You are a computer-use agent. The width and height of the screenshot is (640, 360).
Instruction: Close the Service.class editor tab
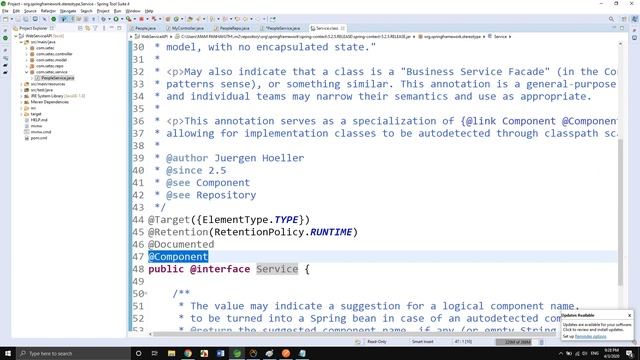point(343,28)
